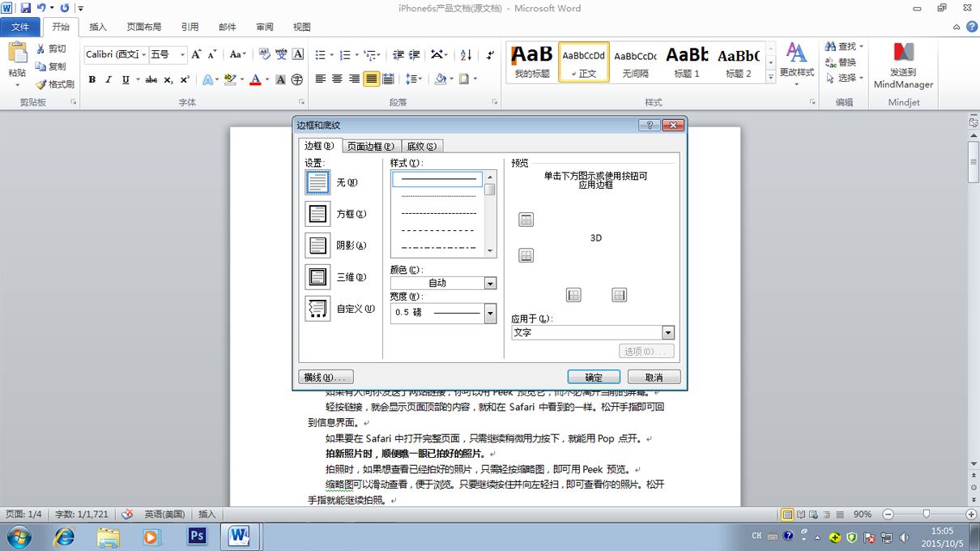Toggle the Show paragraph marks icon
Viewport: 980px width, 551px height.
point(490,54)
